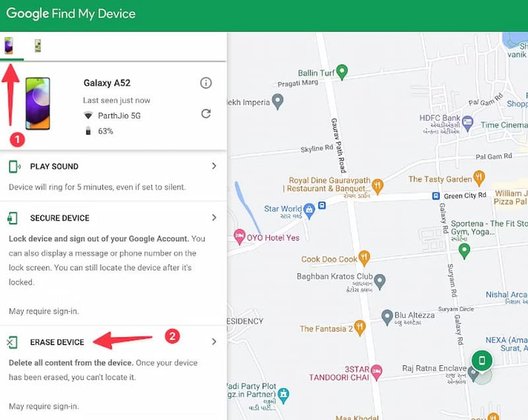Click the 'Galaxy A52' device name
Image resolution: width=528 pixels, height=420 pixels.
(x=107, y=83)
